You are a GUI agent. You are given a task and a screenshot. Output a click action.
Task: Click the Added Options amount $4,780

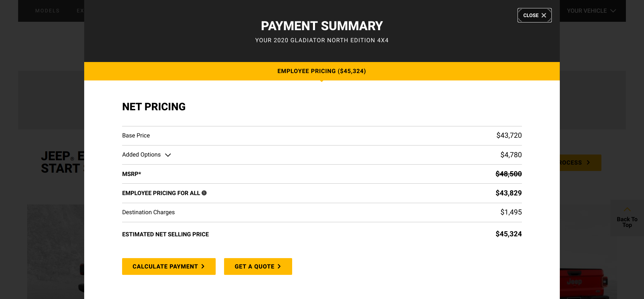(511, 155)
